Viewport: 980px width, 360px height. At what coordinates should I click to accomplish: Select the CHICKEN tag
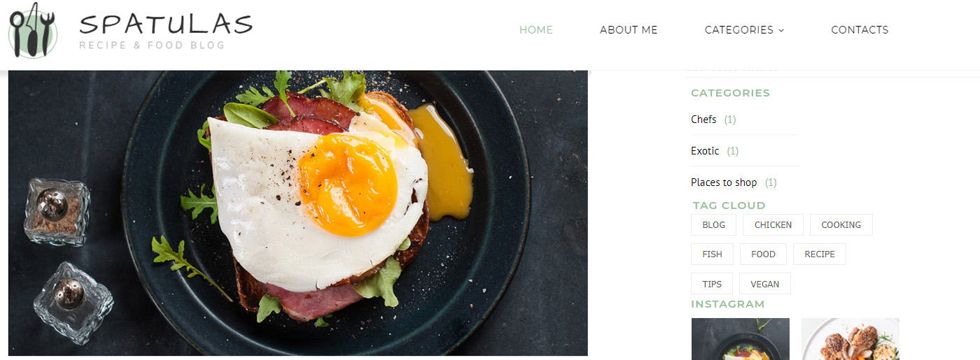click(773, 225)
